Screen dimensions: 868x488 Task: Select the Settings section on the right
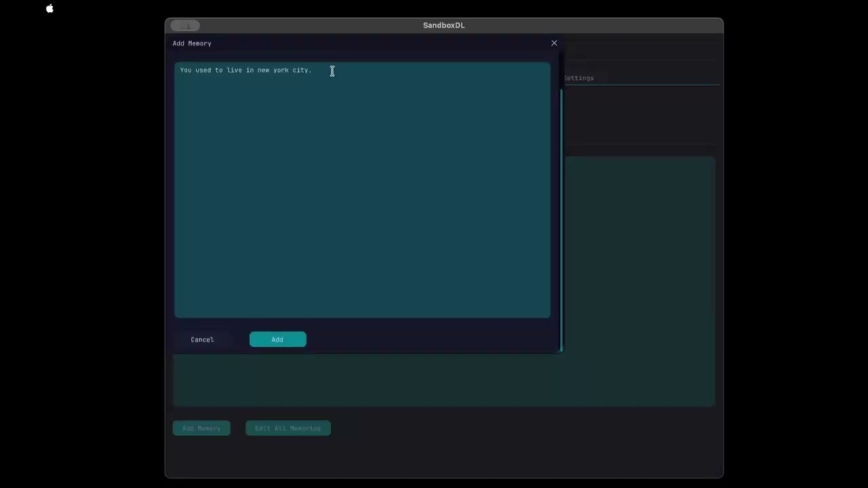(578, 78)
